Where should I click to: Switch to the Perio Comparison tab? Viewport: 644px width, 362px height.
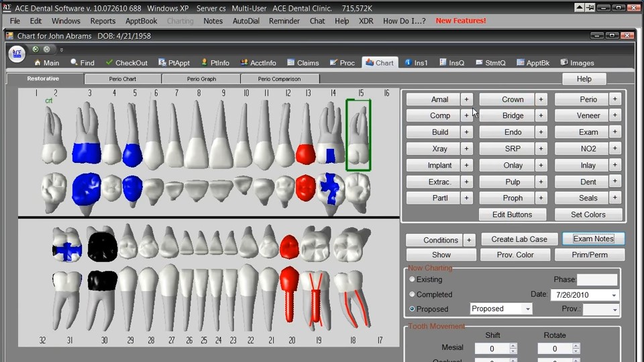pos(279,79)
